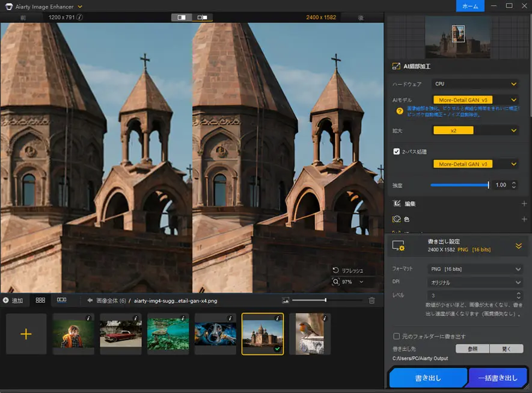Click the zoom magnifier icon at 97%
The image size is (532, 393).
click(335, 282)
